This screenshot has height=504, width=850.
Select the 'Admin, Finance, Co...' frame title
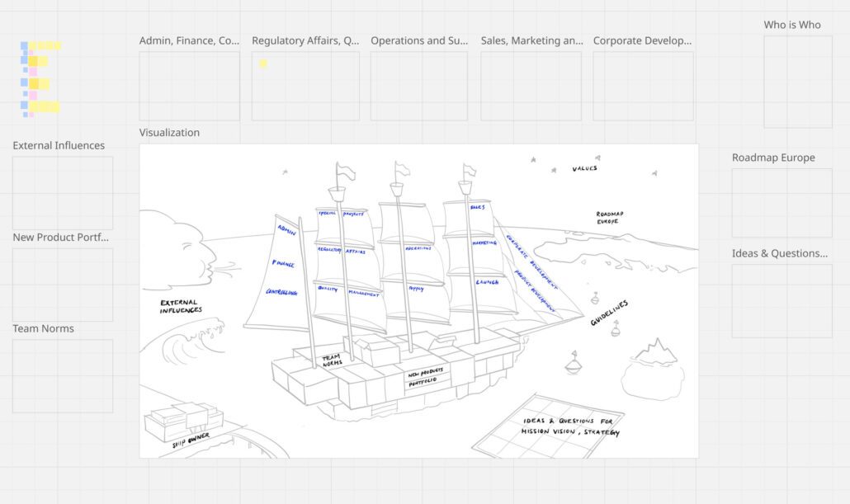[189, 40]
